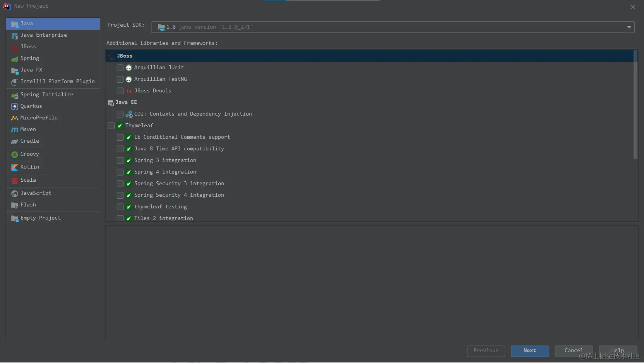This screenshot has width=644, height=363.
Task: Select the Java 8 Time API compatibility label
Action: click(179, 149)
